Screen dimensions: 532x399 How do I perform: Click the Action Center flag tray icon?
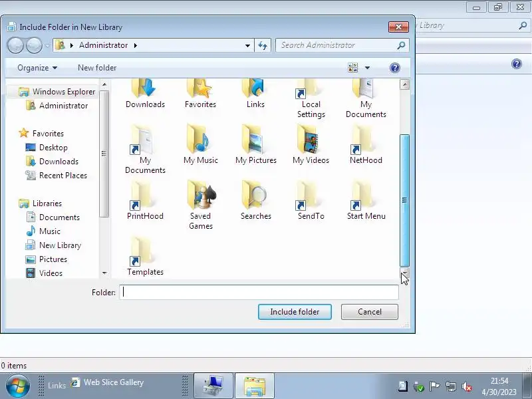coord(434,386)
